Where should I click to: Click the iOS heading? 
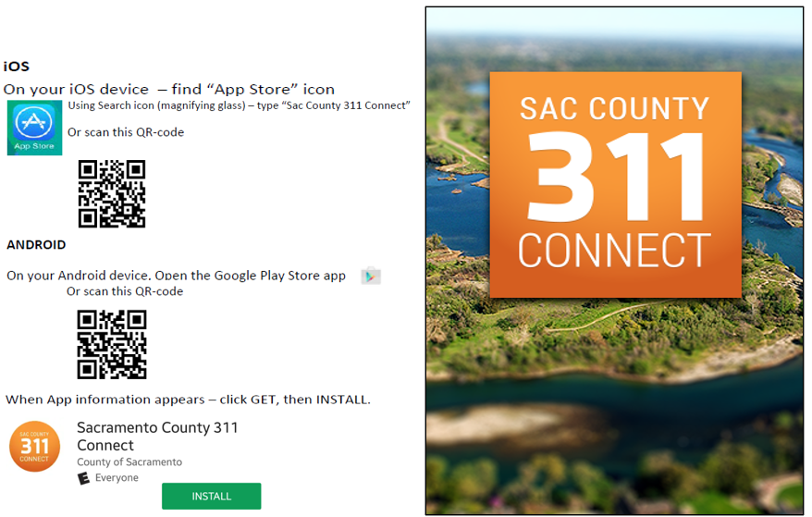(x=17, y=67)
